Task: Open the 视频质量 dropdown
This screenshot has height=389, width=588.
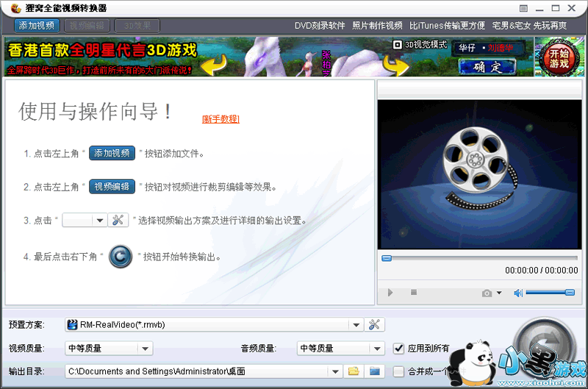Action: click(x=109, y=348)
